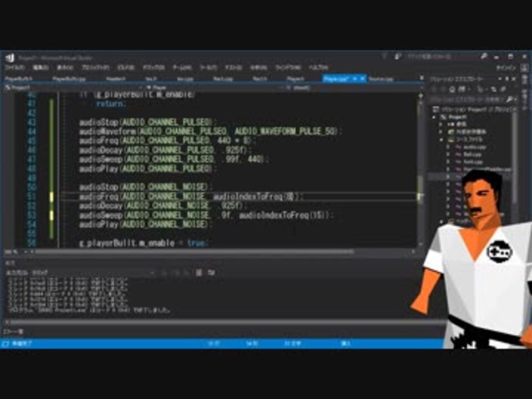Open Properties wrench in Solution Explorer toolbar

pos(503,89)
